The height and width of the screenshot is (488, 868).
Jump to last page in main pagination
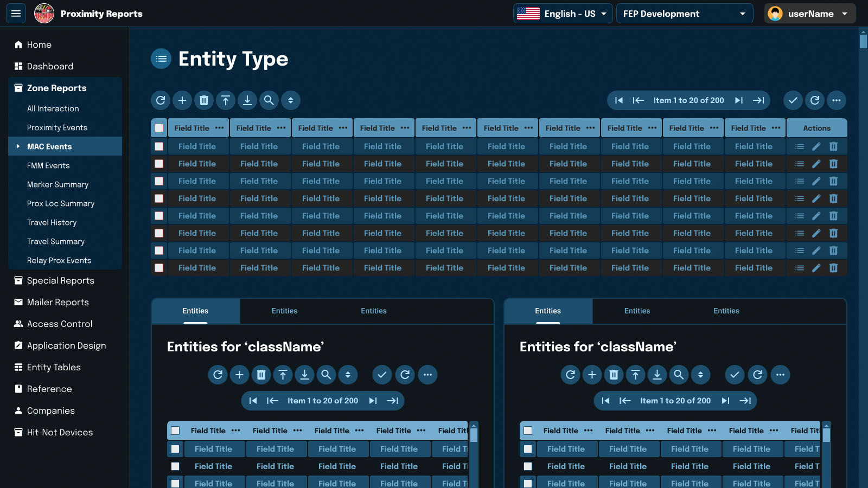tap(758, 100)
